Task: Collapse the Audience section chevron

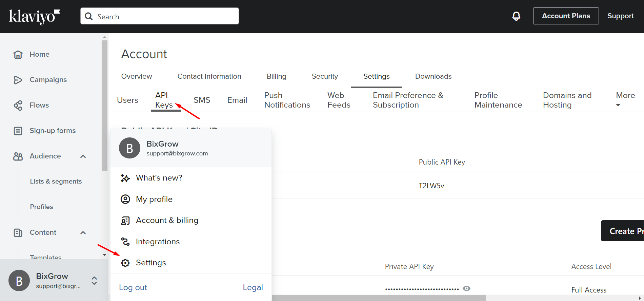Action: pyautogui.click(x=83, y=156)
